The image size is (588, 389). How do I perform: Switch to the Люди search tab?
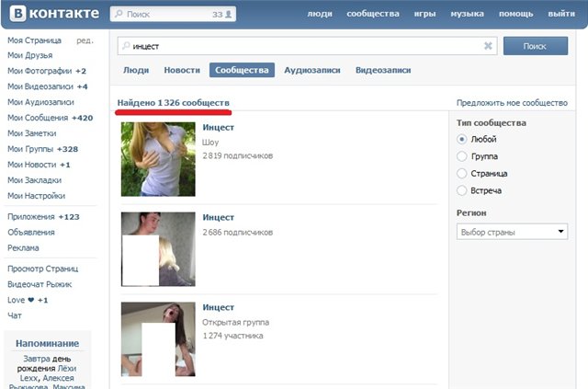click(x=136, y=70)
